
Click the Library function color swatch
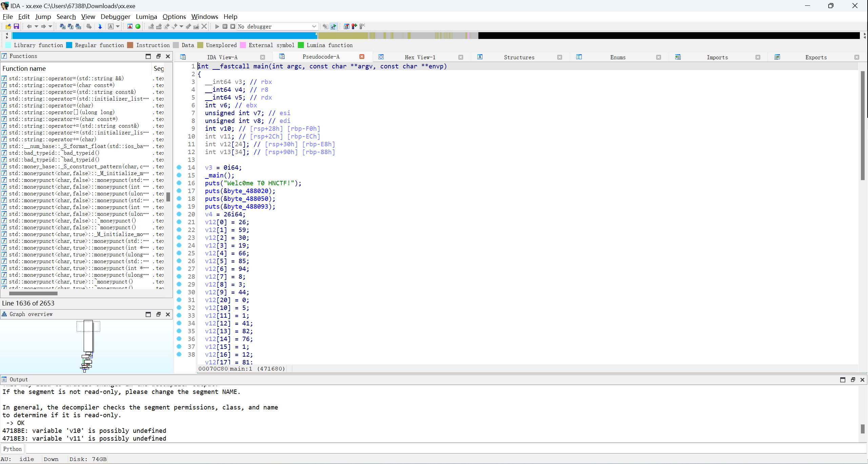click(x=8, y=45)
